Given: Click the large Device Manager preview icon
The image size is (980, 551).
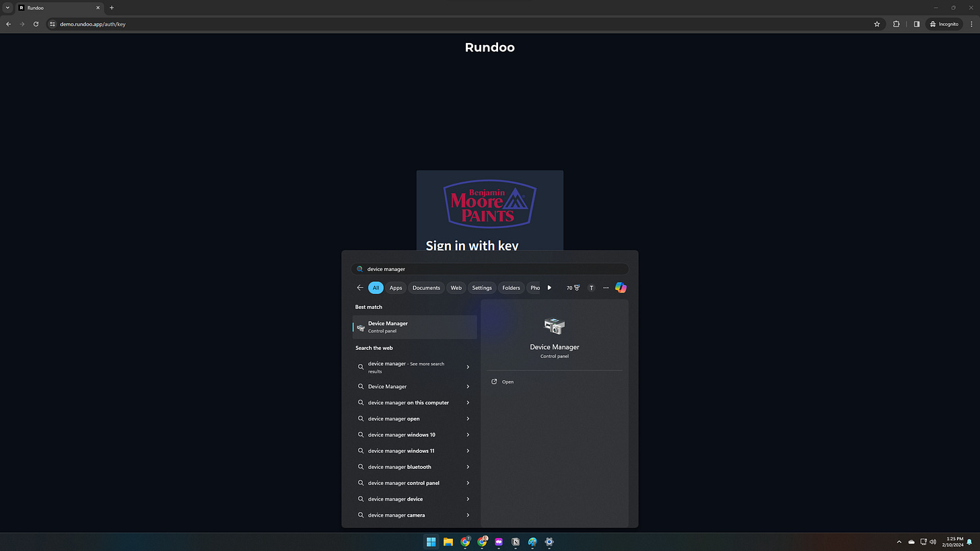Looking at the screenshot, I should (554, 326).
